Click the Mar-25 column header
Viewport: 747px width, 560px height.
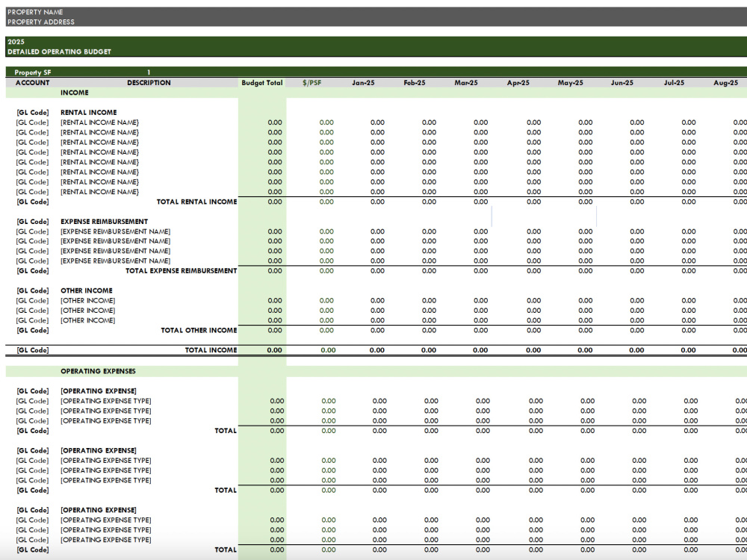coord(466,83)
